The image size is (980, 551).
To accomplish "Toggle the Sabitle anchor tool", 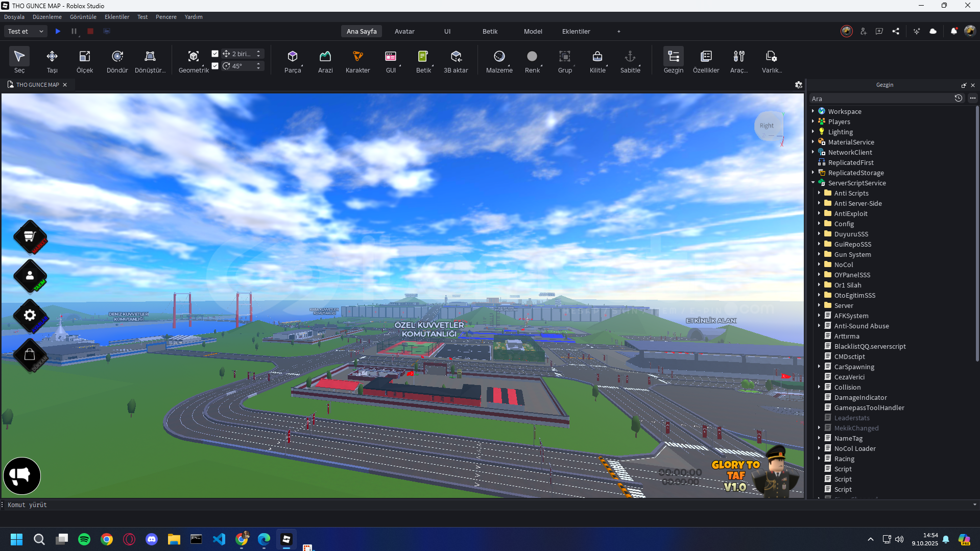I will 630,61.
